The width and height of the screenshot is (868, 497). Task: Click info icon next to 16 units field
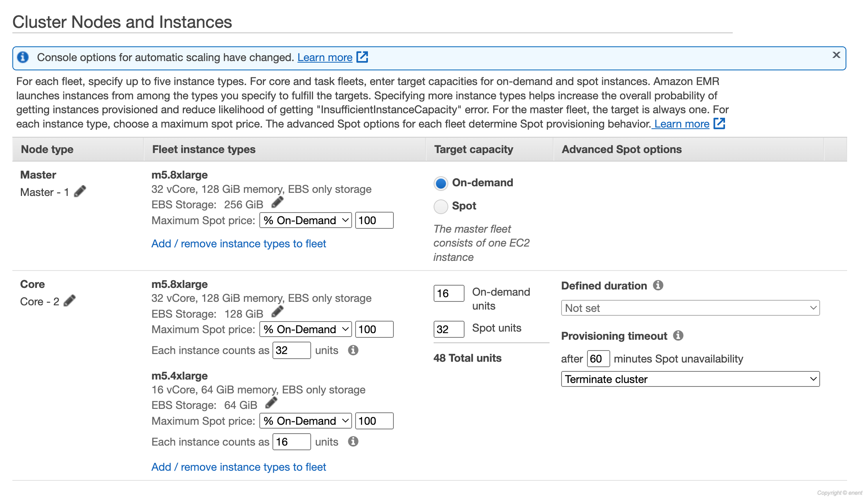[x=353, y=441]
